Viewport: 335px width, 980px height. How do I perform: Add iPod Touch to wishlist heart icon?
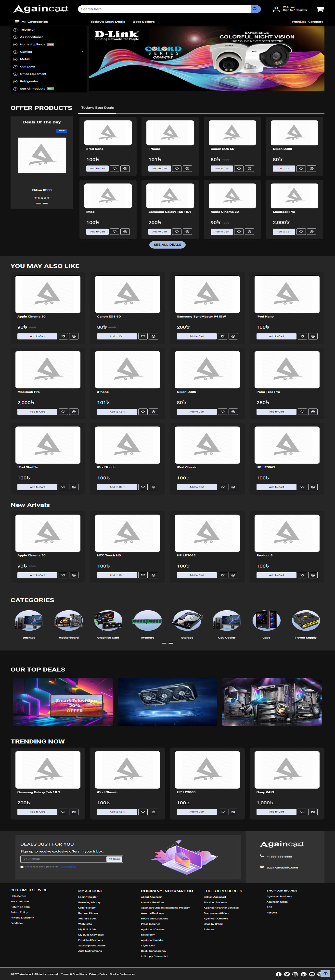tap(143, 487)
